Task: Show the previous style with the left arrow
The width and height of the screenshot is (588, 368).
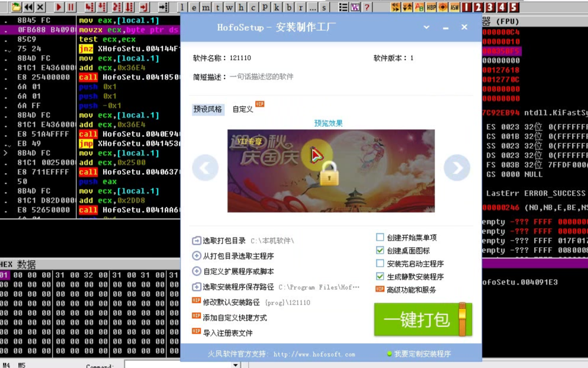Action: 205,168
